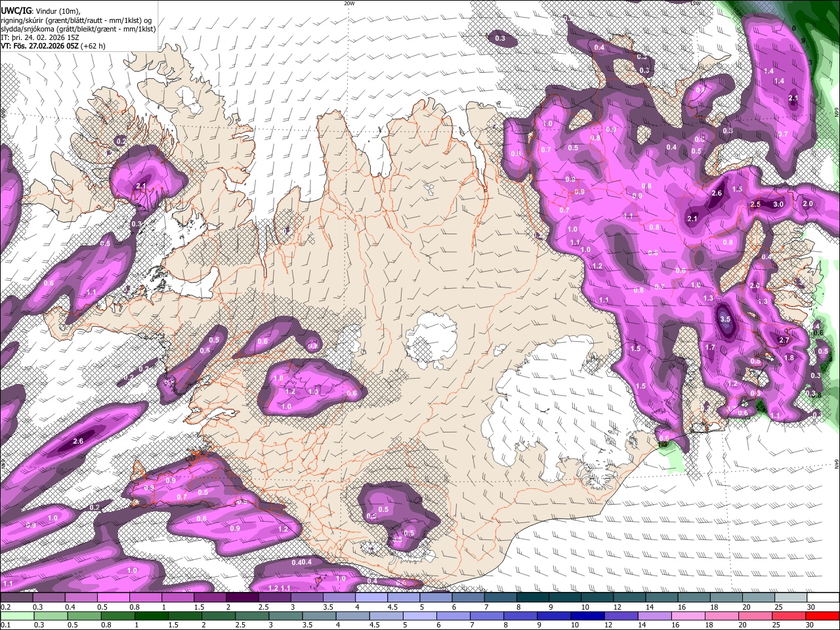
Task: Pick the bright magenta 0.8 swatch, upper legend row
Action: point(146,598)
